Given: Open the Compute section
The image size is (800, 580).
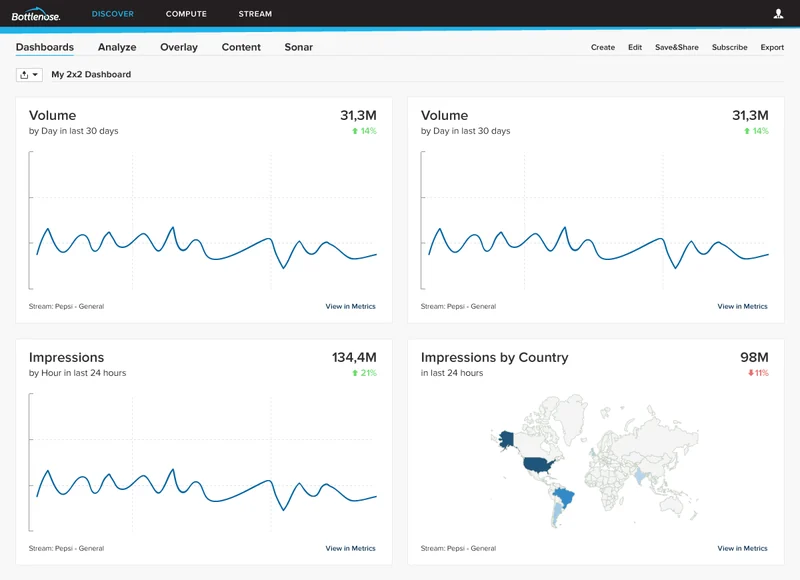Looking at the screenshot, I should tap(186, 14).
